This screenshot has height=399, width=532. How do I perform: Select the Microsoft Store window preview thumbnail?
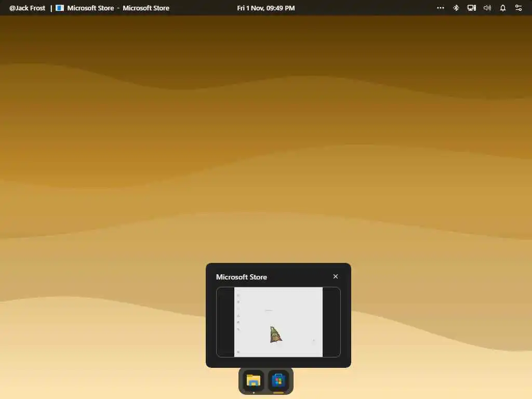click(278, 322)
